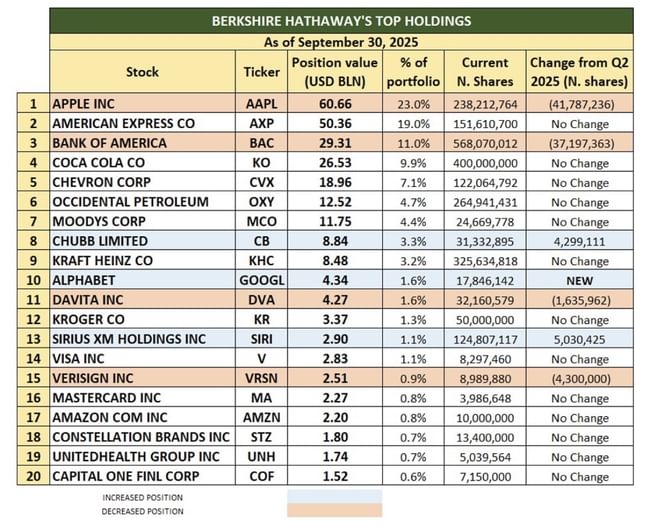Click the Stock column header
Image resolution: width=650 pixels, height=532 pixels.
pos(142,72)
